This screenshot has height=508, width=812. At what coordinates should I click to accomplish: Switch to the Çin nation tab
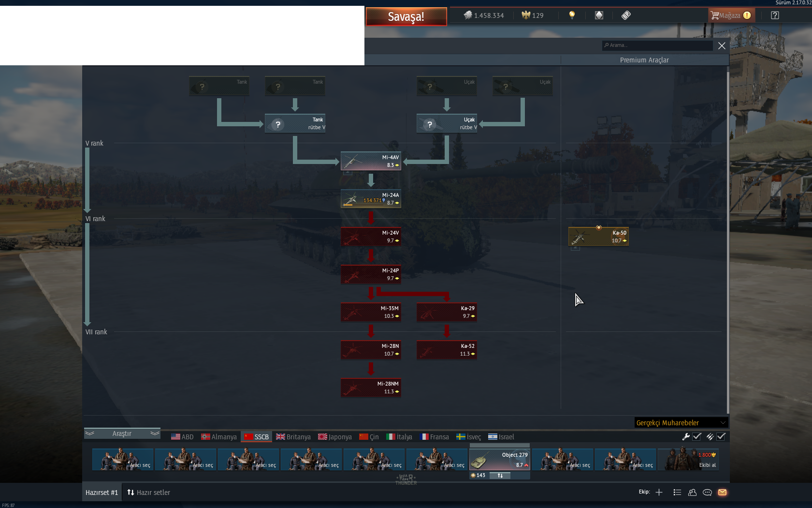tap(369, 437)
